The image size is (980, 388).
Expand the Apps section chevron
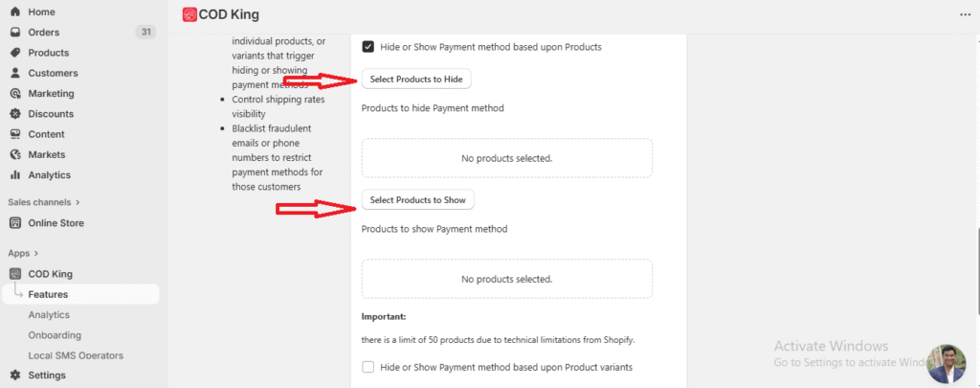click(x=35, y=253)
